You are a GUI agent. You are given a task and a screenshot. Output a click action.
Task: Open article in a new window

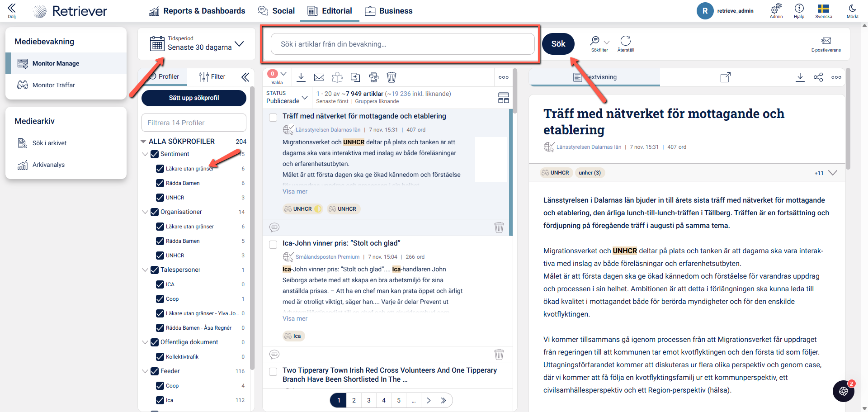725,77
